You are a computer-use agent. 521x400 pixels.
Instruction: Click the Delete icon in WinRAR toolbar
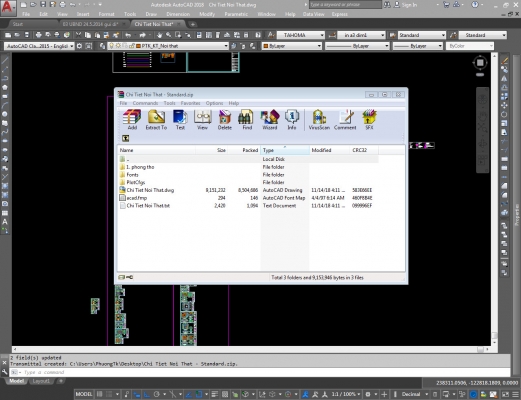click(225, 119)
